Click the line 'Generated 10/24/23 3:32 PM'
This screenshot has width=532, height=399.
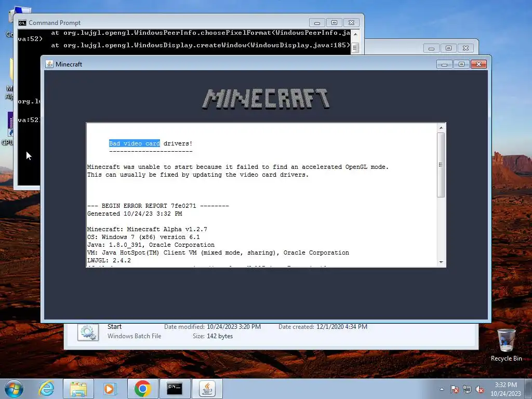point(135,214)
